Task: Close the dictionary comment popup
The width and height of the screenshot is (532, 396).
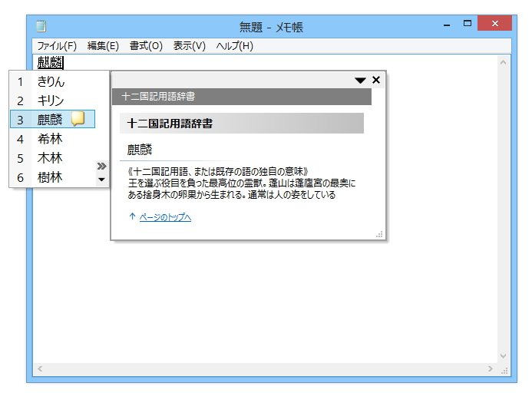Action: coord(376,80)
